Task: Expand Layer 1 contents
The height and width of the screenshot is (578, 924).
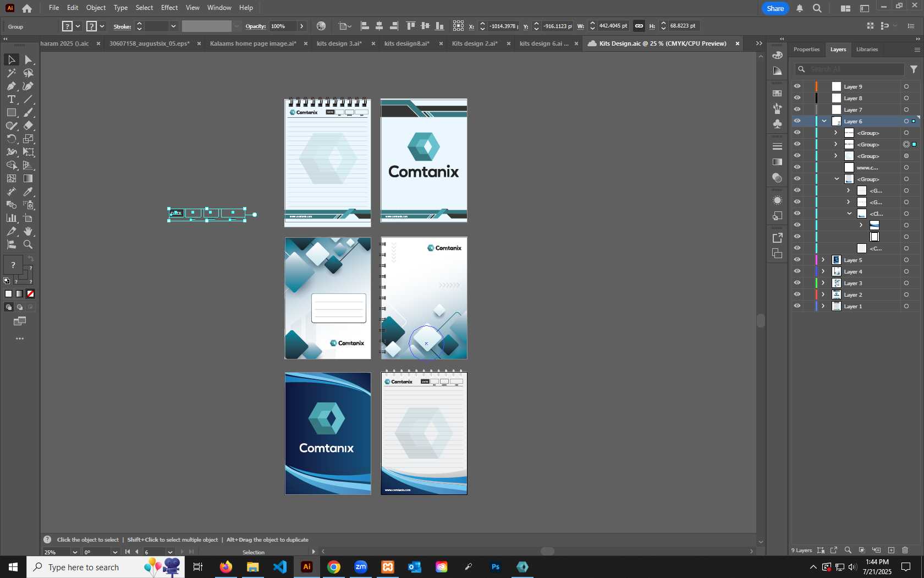Action: tap(823, 306)
